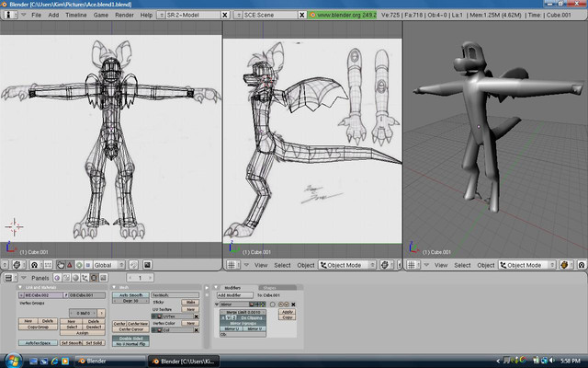
Task: Toggle the Mirror U option
Action: point(232,328)
